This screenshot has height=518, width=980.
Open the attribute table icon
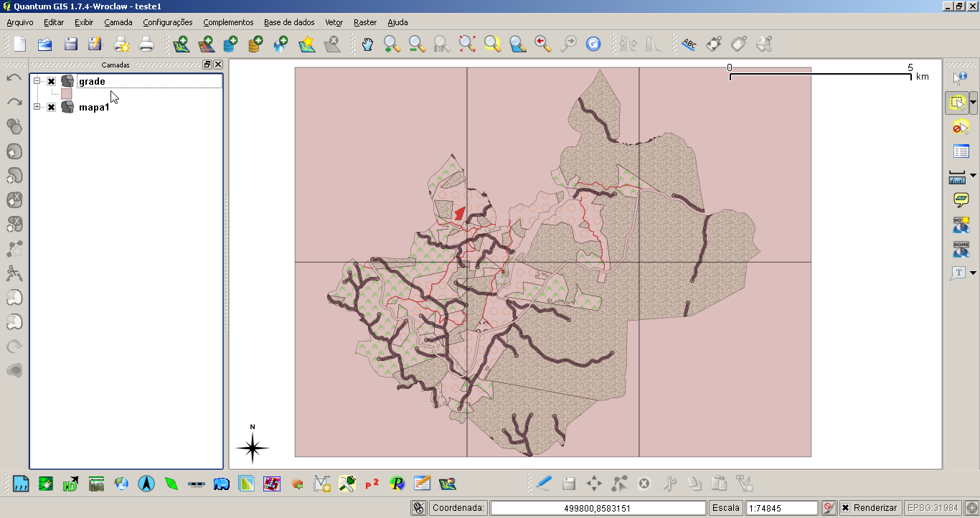click(961, 151)
